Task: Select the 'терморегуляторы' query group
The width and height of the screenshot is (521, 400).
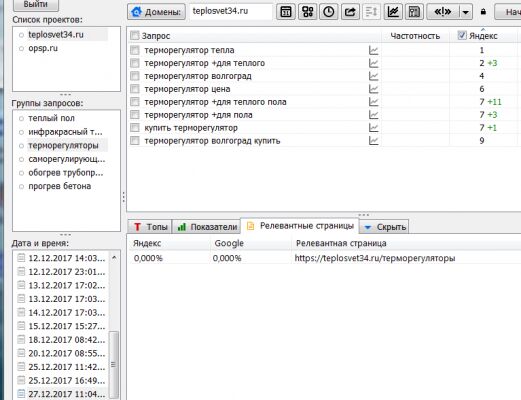Action: click(x=63, y=146)
